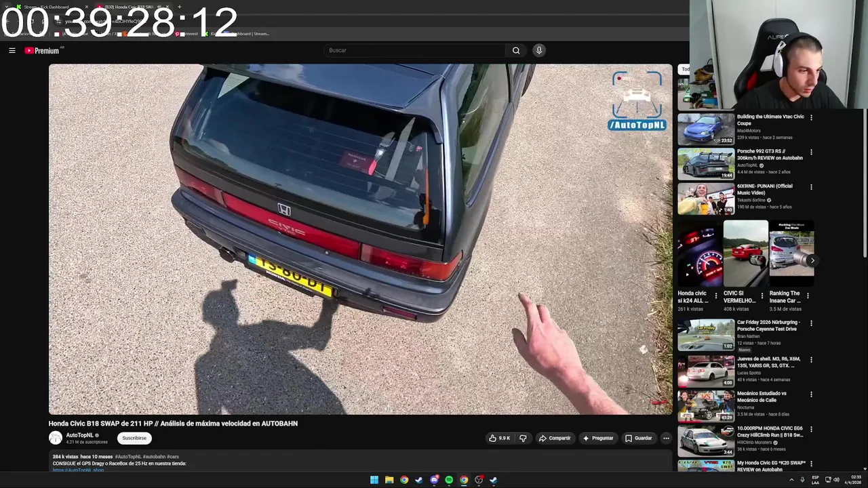868x488 pixels.
Task: Open the taskbar clock showing 02:35
Action: point(852,480)
